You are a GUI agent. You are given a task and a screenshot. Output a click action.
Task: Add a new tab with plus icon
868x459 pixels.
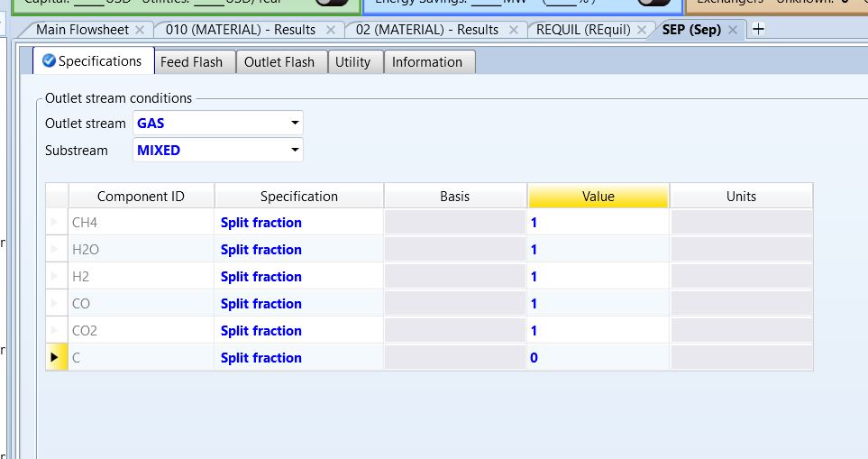click(x=758, y=30)
